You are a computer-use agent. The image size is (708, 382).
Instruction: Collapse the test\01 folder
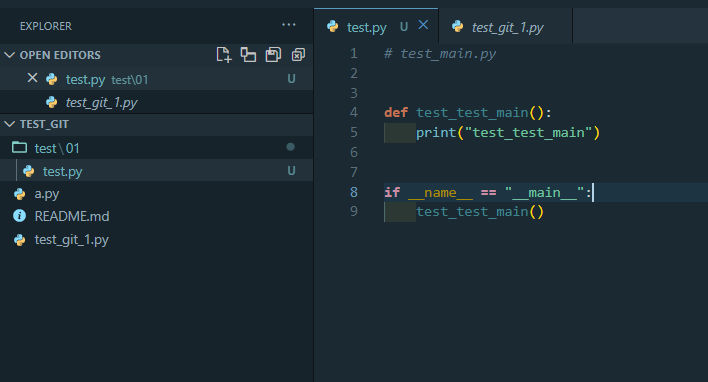[x=156, y=148]
